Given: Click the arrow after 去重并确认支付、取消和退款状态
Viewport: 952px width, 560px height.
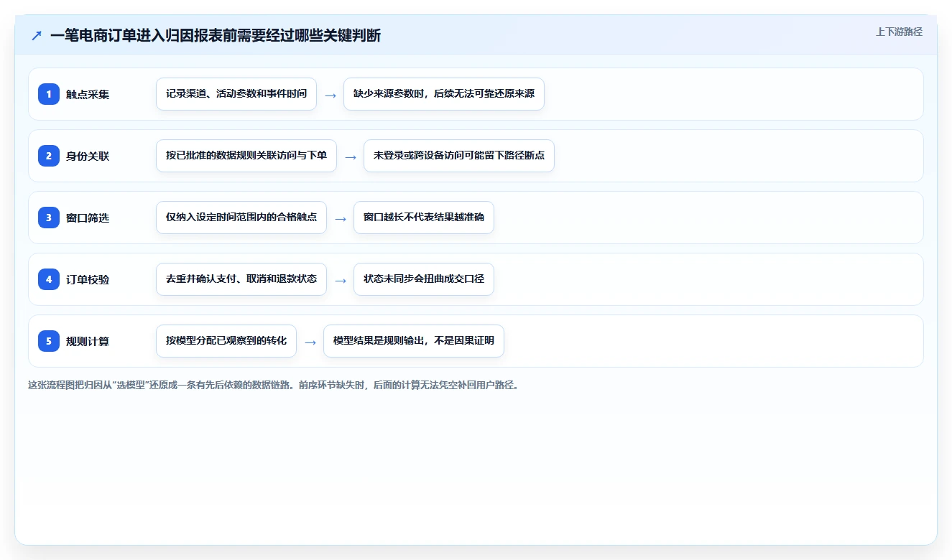Looking at the screenshot, I should (x=341, y=280).
